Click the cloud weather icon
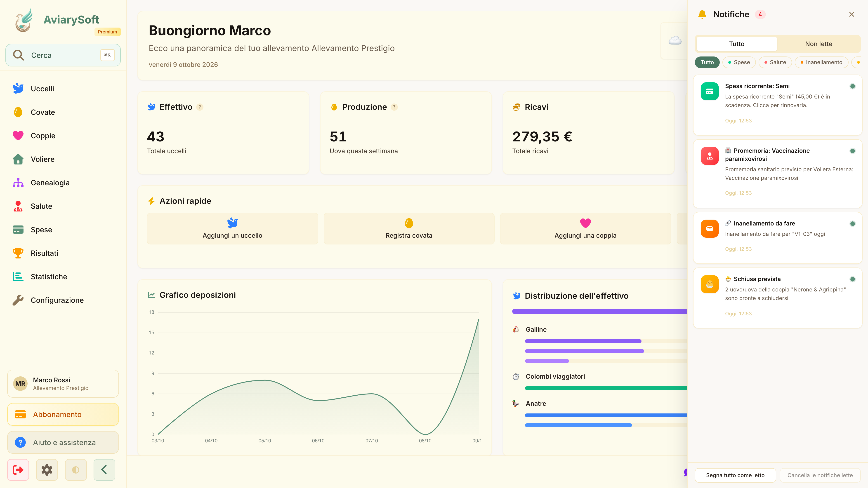The image size is (868, 488). tap(675, 41)
